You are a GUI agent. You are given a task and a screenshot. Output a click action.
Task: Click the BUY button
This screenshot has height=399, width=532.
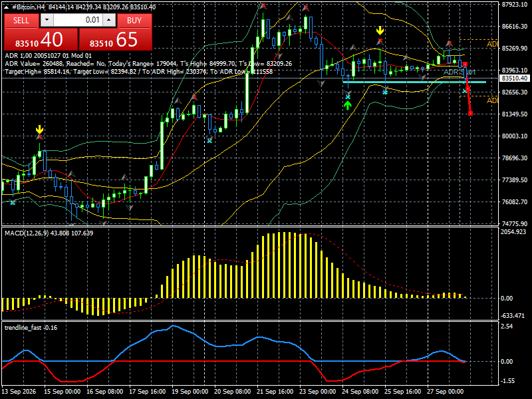134,21
